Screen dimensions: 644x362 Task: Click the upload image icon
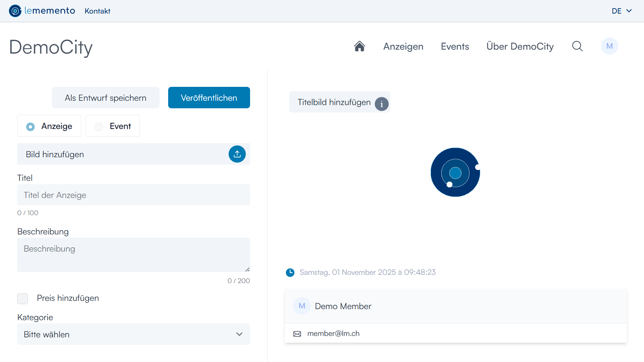(x=237, y=154)
